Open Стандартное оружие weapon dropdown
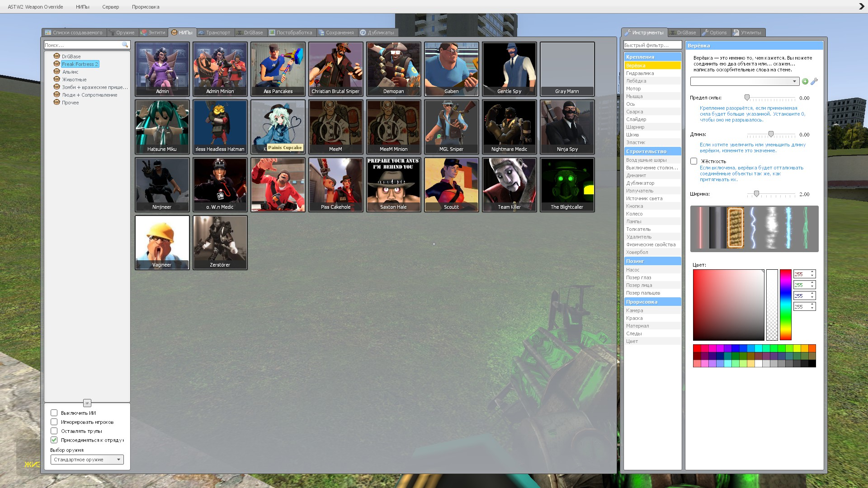868x488 pixels. [87, 460]
